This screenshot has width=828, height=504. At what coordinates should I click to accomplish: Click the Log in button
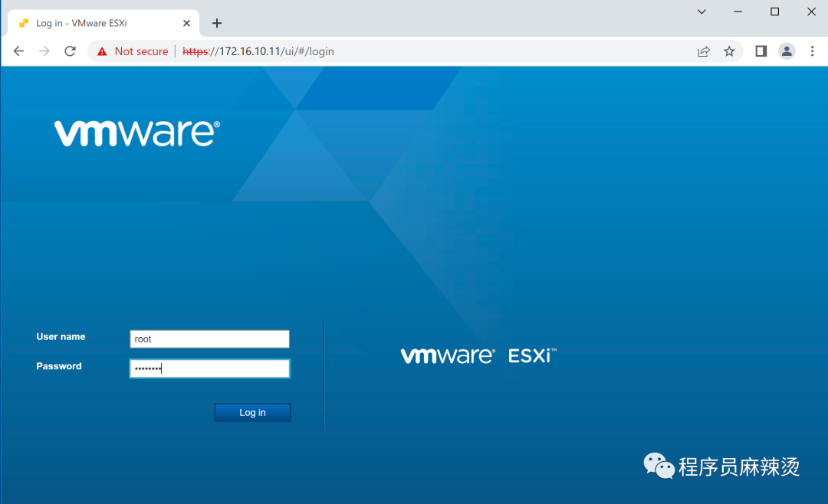click(x=252, y=413)
